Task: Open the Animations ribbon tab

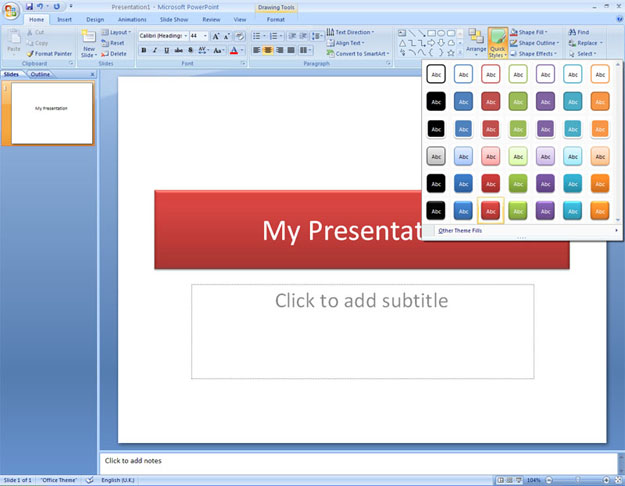Action: click(130, 19)
